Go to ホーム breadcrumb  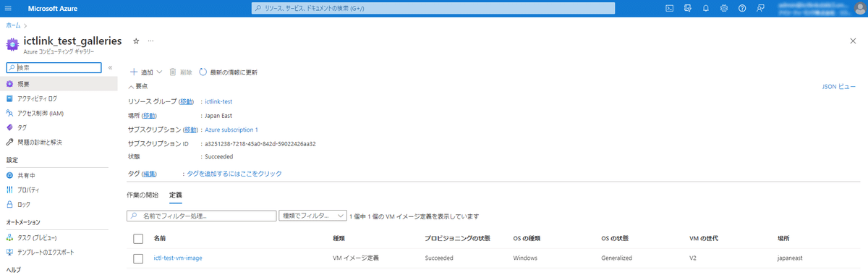14,25
